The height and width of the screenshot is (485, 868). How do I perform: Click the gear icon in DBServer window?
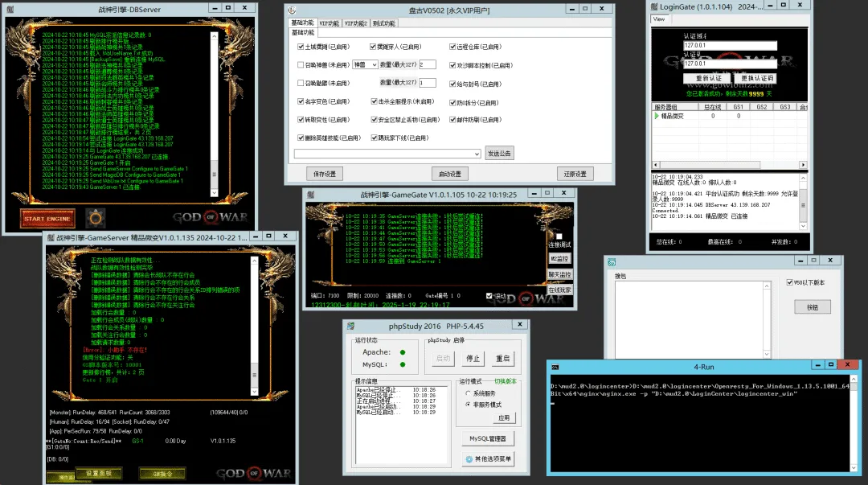tap(95, 219)
